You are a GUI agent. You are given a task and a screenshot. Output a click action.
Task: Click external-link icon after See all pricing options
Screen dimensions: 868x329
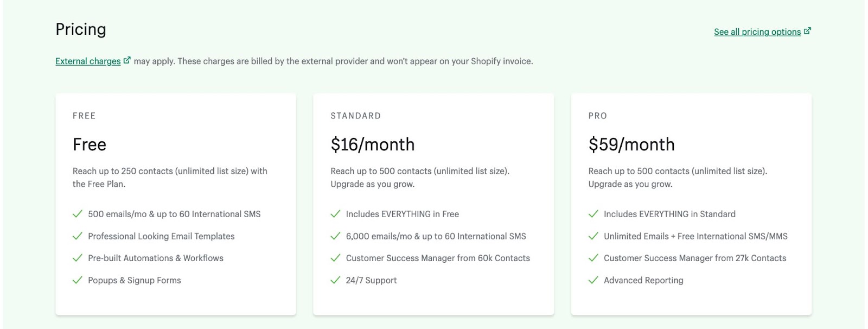(x=807, y=31)
